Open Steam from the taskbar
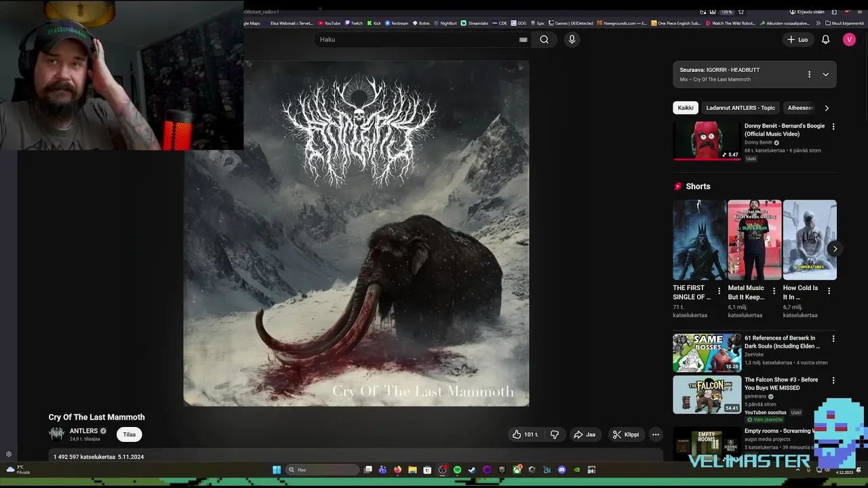The width and height of the screenshot is (868, 488). tap(472, 470)
